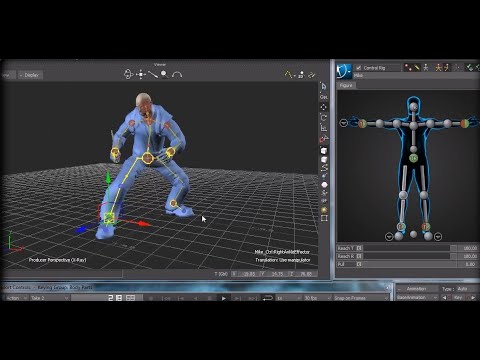The width and height of the screenshot is (480, 360).
Task: Click the Animation button in key controls
Action: 417,289
